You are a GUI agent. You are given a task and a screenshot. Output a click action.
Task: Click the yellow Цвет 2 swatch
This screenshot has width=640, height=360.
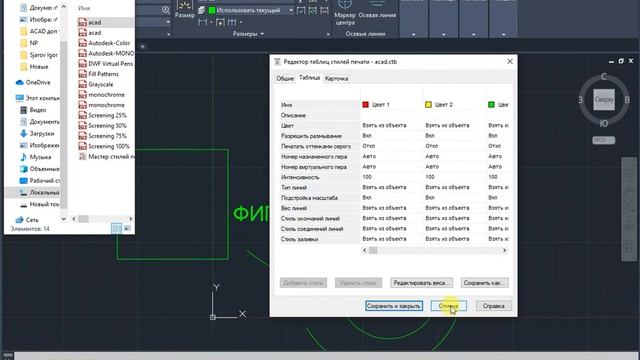click(428, 104)
